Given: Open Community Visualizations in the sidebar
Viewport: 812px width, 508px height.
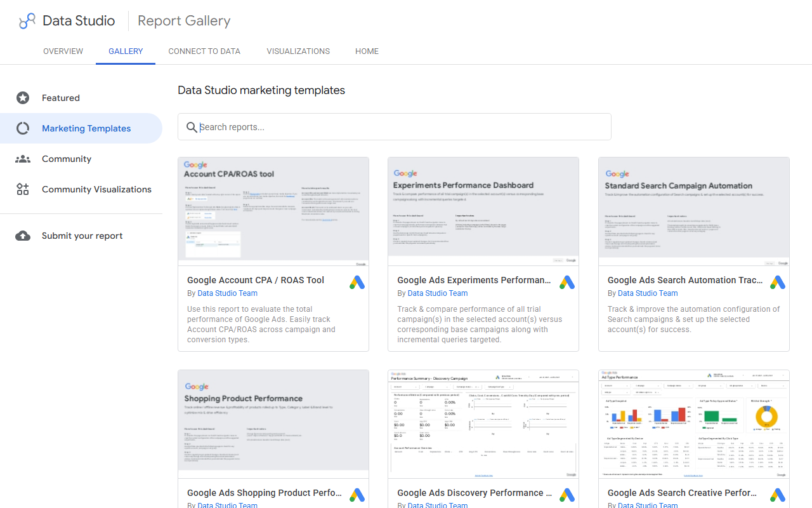Looking at the screenshot, I should pos(81,189).
